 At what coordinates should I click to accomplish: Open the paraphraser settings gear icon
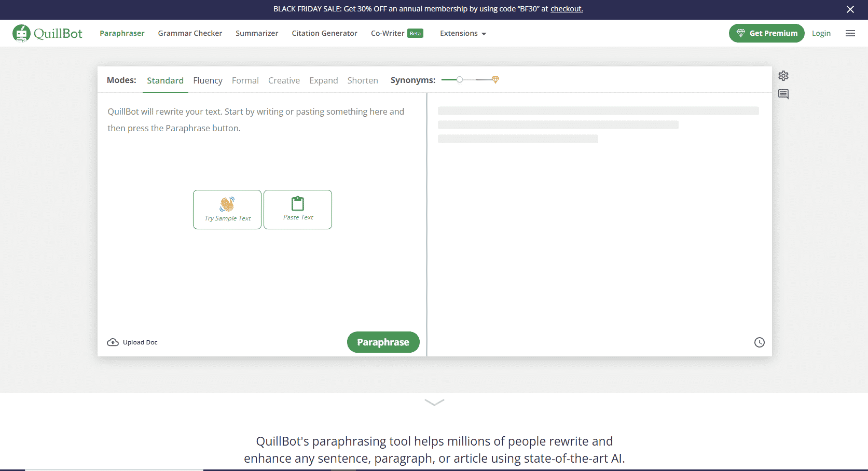click(x=783, y=76)
